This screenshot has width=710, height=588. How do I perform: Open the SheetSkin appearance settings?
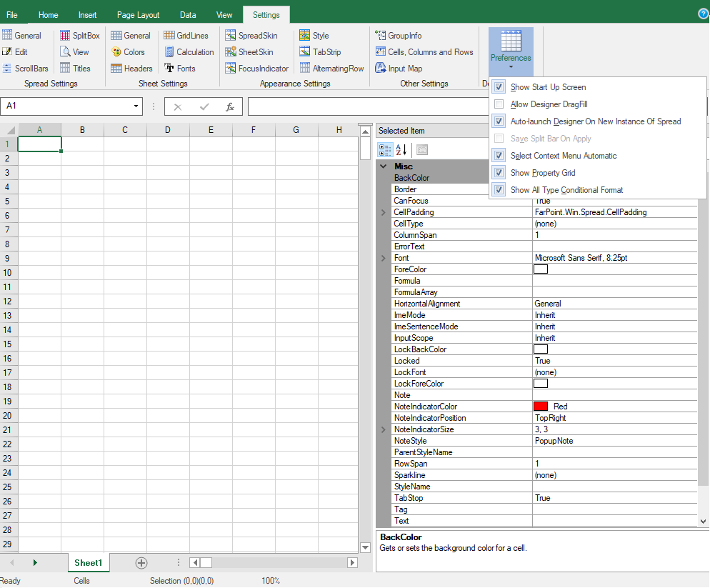click(x=249, y=51)
